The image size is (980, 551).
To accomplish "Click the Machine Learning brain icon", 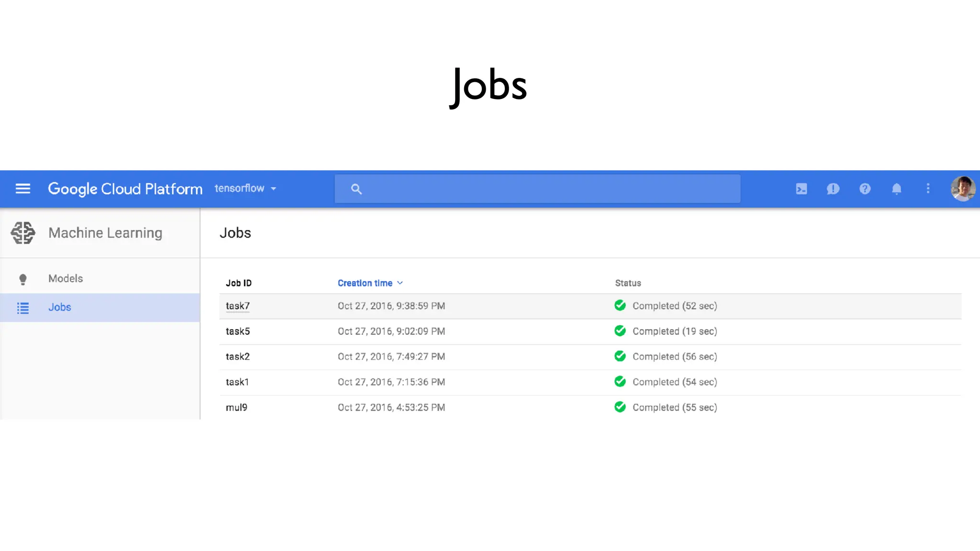I will click(x=23, y=233).
